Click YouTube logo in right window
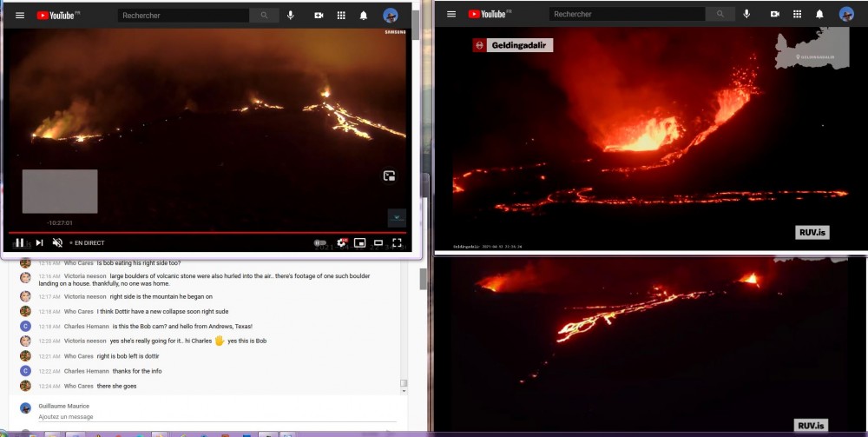Viewport: 868px width, 437px height. point(489,14)
